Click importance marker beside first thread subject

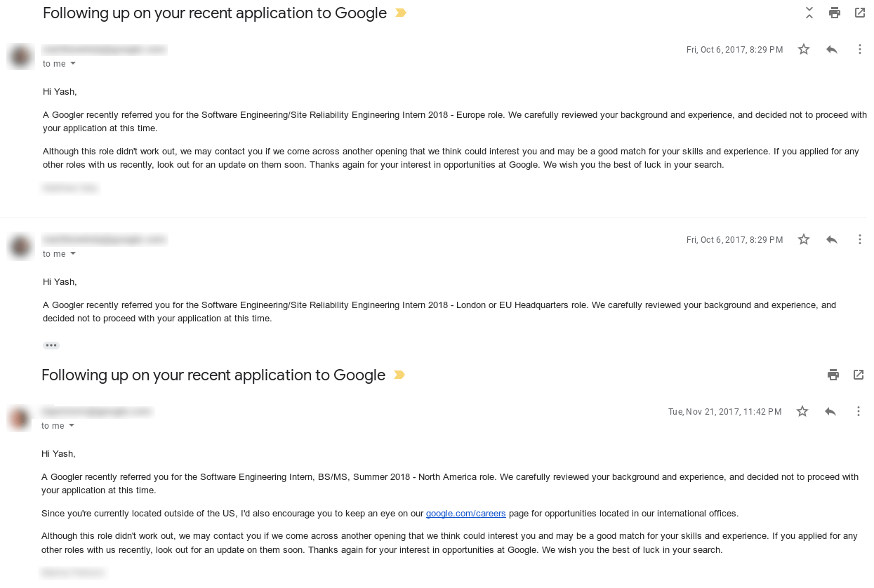coord(401,13)
